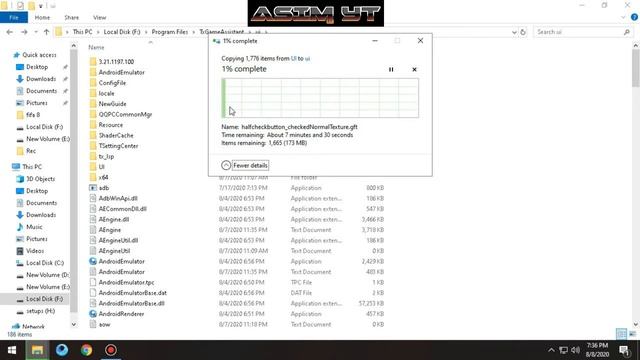Collapse dialog with Fewer details
Screen dimensions: 640x360
(245, 165)
